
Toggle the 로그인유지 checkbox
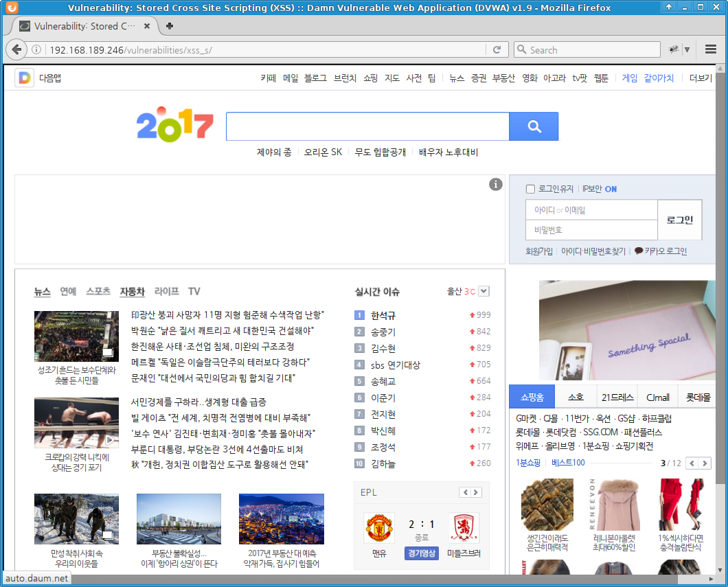(530, 189)
